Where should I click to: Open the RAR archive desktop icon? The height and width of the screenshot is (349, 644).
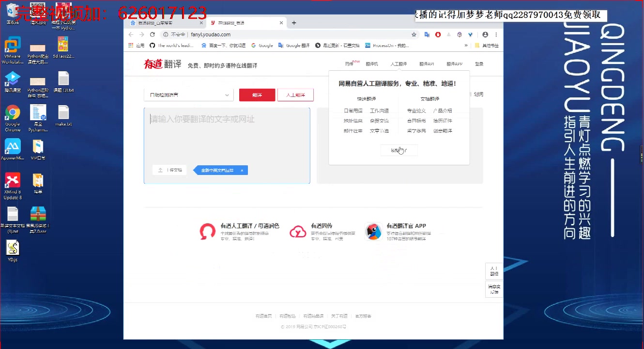pos(38,221)
